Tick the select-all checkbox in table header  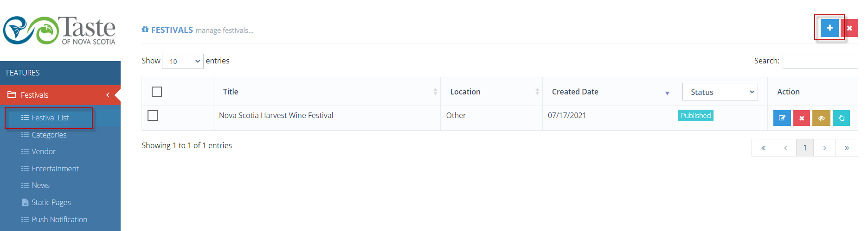point(157,92)
